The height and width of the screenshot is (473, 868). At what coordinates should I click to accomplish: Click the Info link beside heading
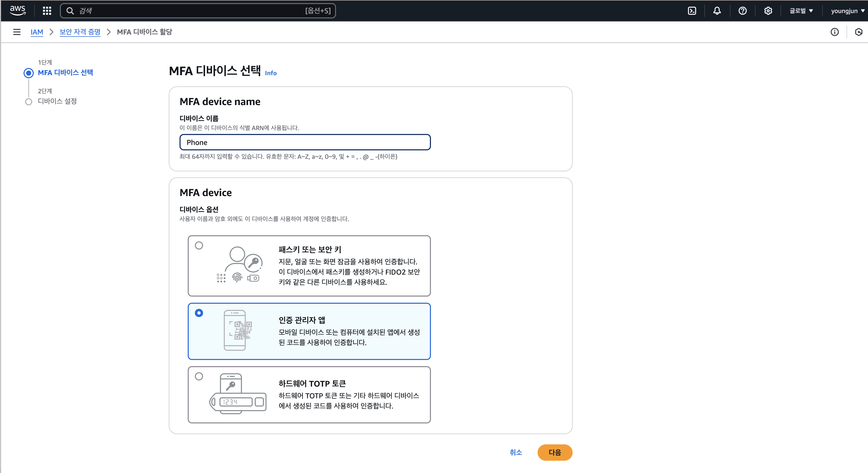click(271, 73)
